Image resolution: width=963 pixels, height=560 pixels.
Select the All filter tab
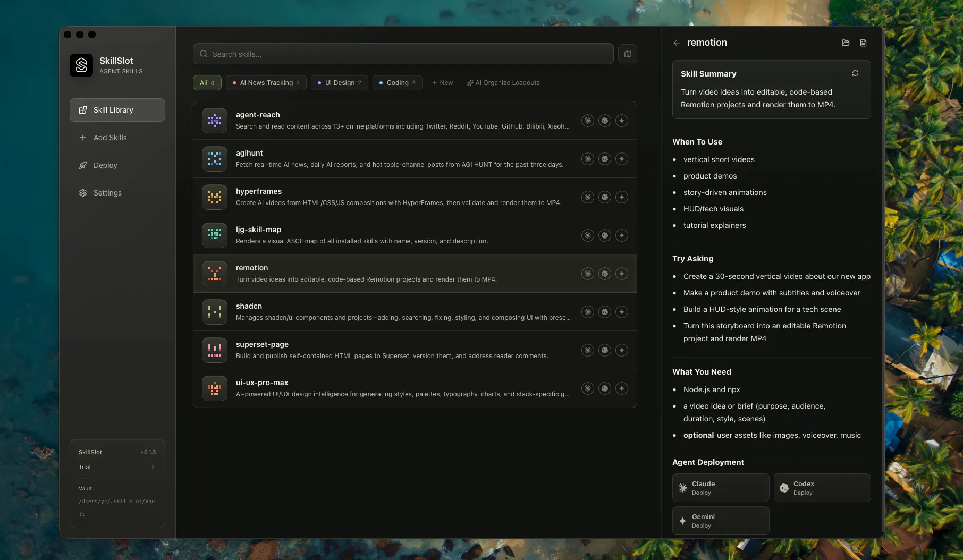pos(207,83)
